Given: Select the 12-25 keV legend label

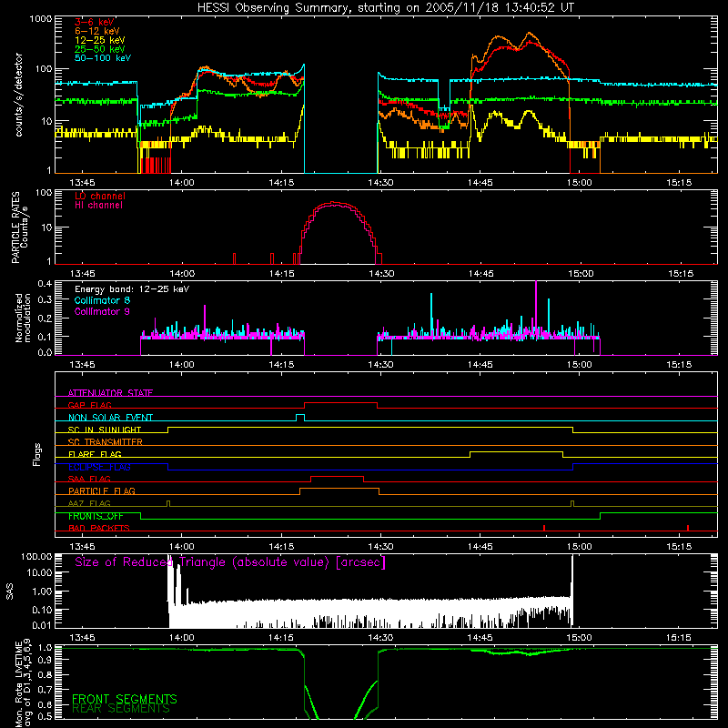Looking at the screenshot, I should [99, 40].
